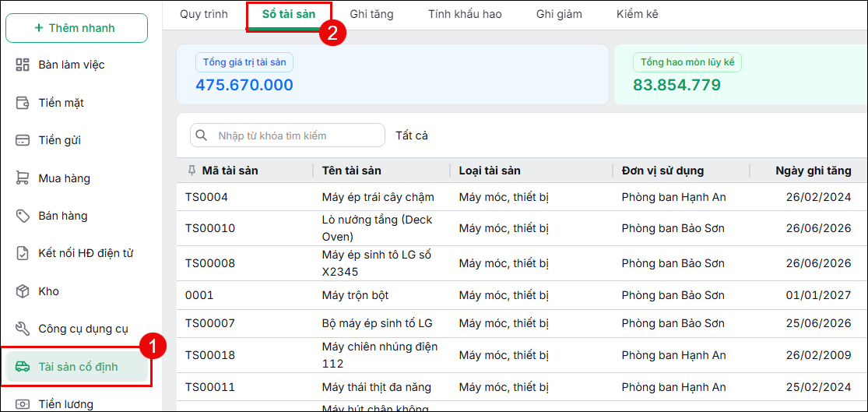The image size is (868, 412).
Task: Click asset name Máy ép trái cây chậm
Action: tap(378, 196)
